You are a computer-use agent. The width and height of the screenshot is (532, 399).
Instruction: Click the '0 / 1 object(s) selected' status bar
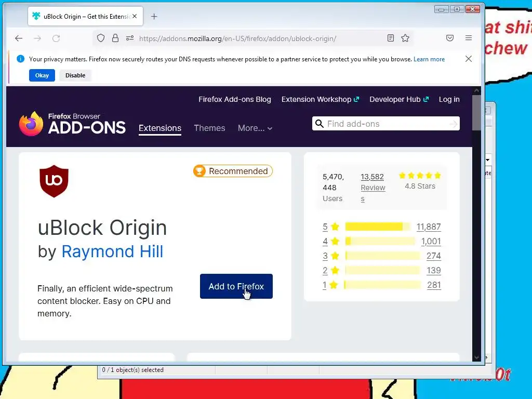coord(132,370)
